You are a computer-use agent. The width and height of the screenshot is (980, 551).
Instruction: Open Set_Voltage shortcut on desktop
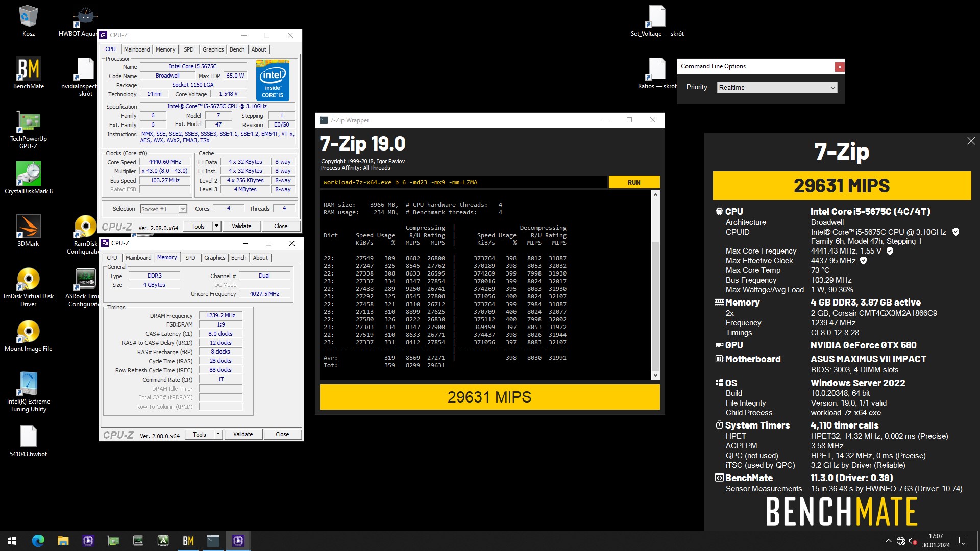coord(657,21)
